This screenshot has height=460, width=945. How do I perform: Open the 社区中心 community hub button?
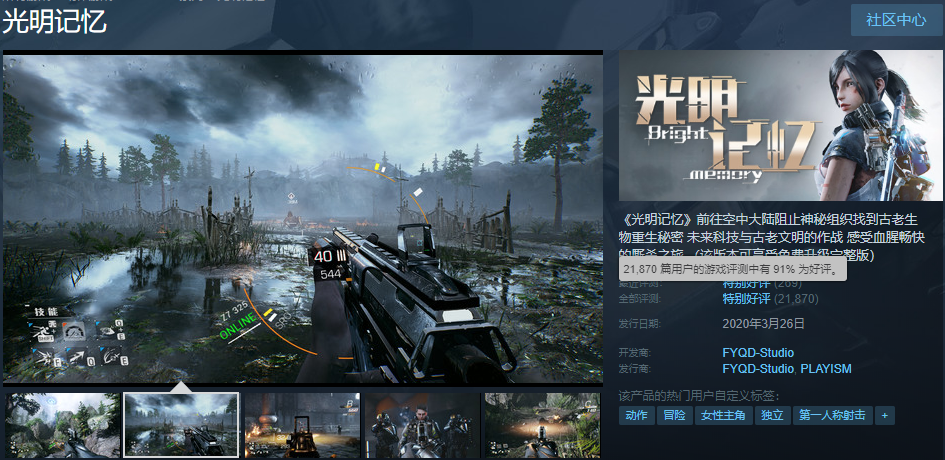(896, 20)
